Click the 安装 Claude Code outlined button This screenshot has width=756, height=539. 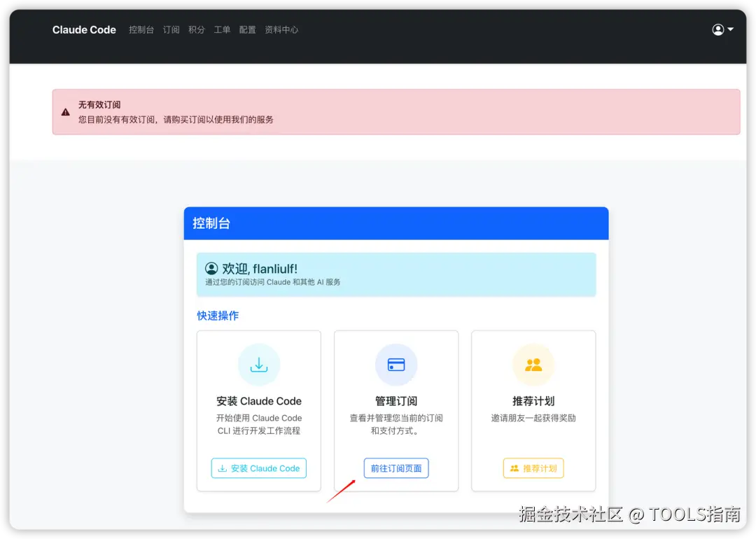pyautogui.click(x=259, y=468)
